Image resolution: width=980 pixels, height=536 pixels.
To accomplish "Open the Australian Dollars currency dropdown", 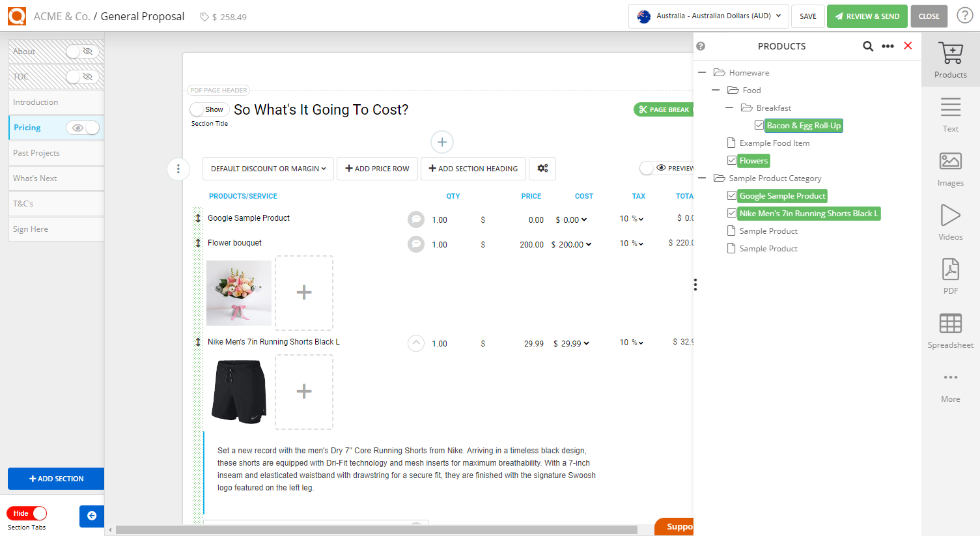I will (x=708, y=16).
